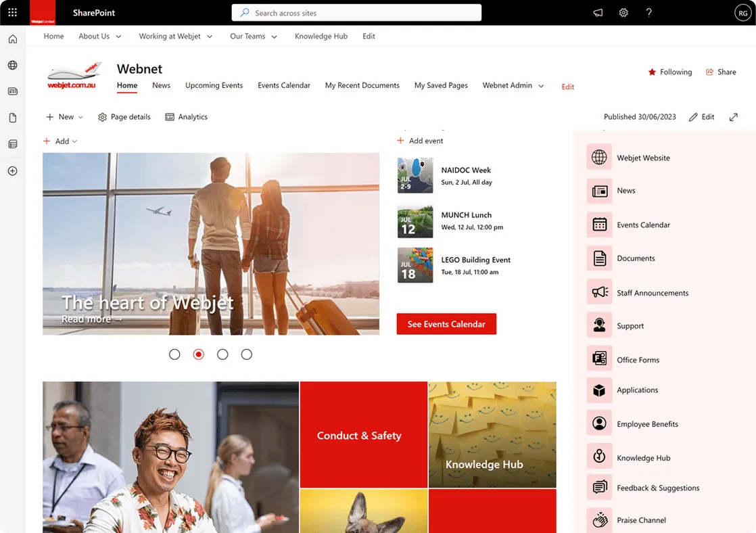Image resolution: width=756 pixels, height=533 pixels.
Task: Open the globe My Sites icon in left rail
Action: 13,65
